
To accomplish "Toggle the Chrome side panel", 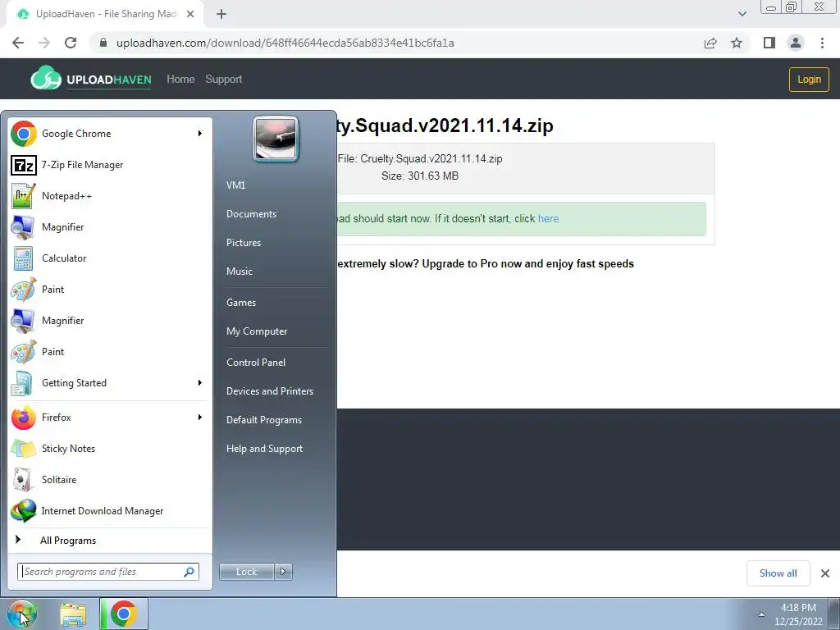I will [x=769, y=43].
